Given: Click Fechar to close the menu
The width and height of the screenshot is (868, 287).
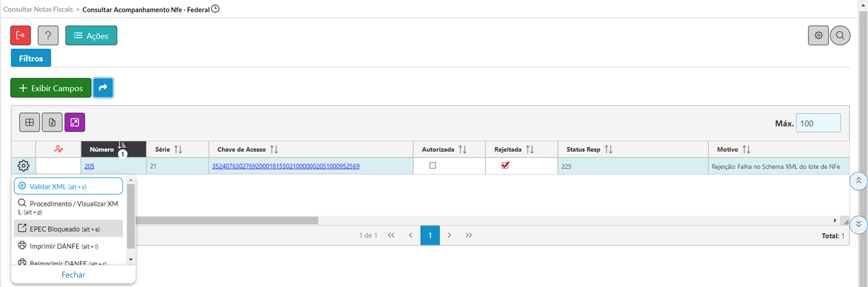Looking at the screenshot, I should 73,275.
